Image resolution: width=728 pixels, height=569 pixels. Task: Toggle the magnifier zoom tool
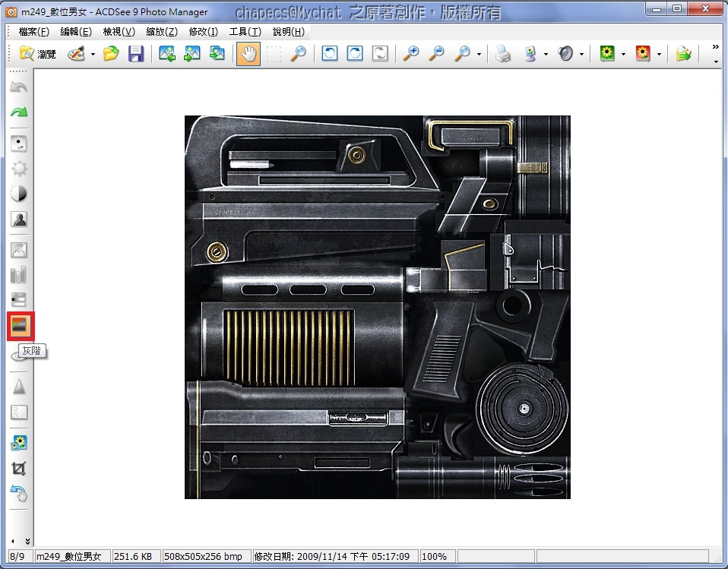point(298,54)
